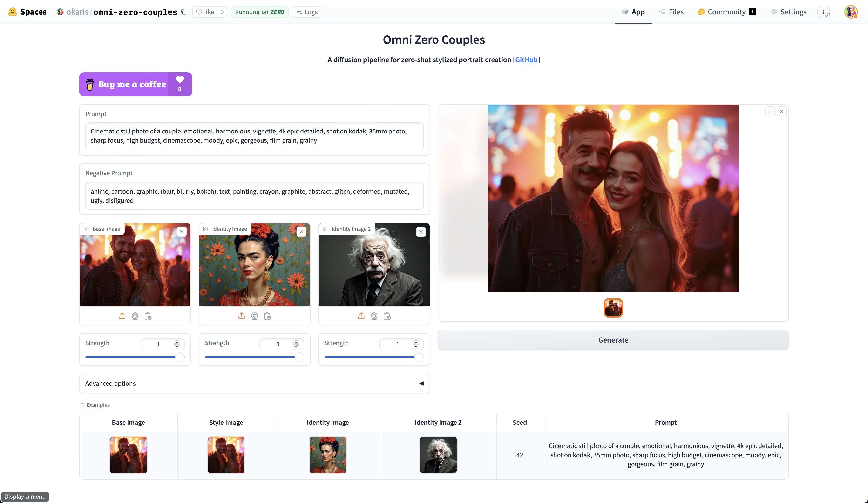Paste from clipboard into Identity Image 2
868x503 pixels.
[387, 316]
